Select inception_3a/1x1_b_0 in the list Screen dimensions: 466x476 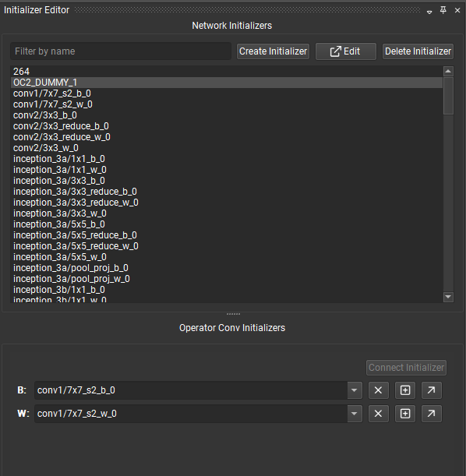[227, 159]
